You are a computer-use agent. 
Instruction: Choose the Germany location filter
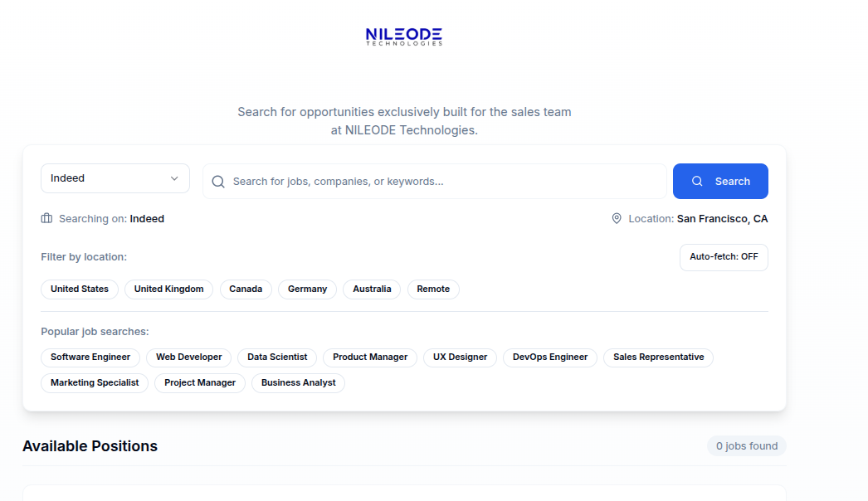click(x=307, y=289)
